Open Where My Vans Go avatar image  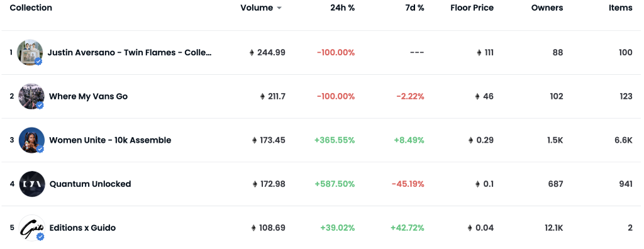pos(31,96)
